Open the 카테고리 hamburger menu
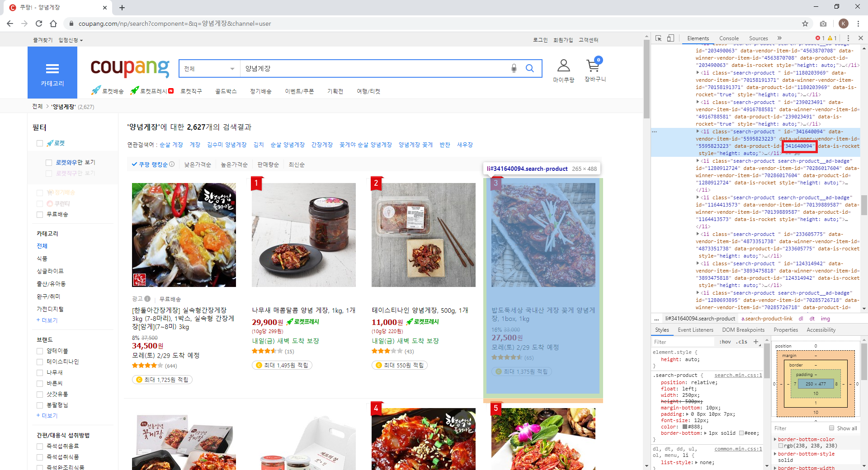The image size is (868, 470). click(x=52, y=73)
